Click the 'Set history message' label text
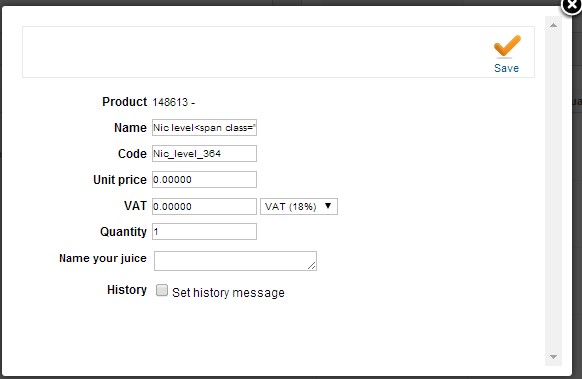Image resolution: width=582 pixels, height=379 pixels. (228, 293)
